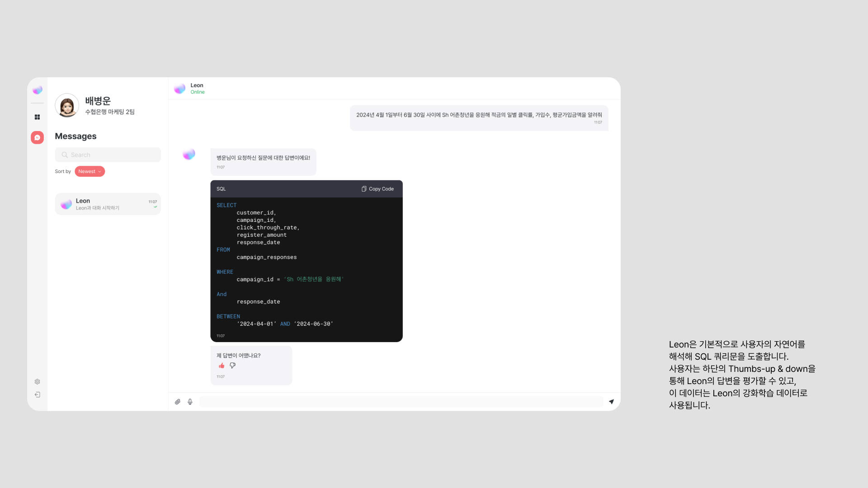Click the Messages heading

[75, 136]
